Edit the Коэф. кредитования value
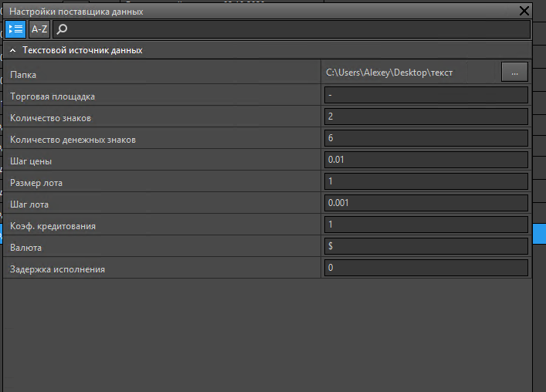Image resolution: width=546 pixels, height=392 pixels. coord(426,225)
